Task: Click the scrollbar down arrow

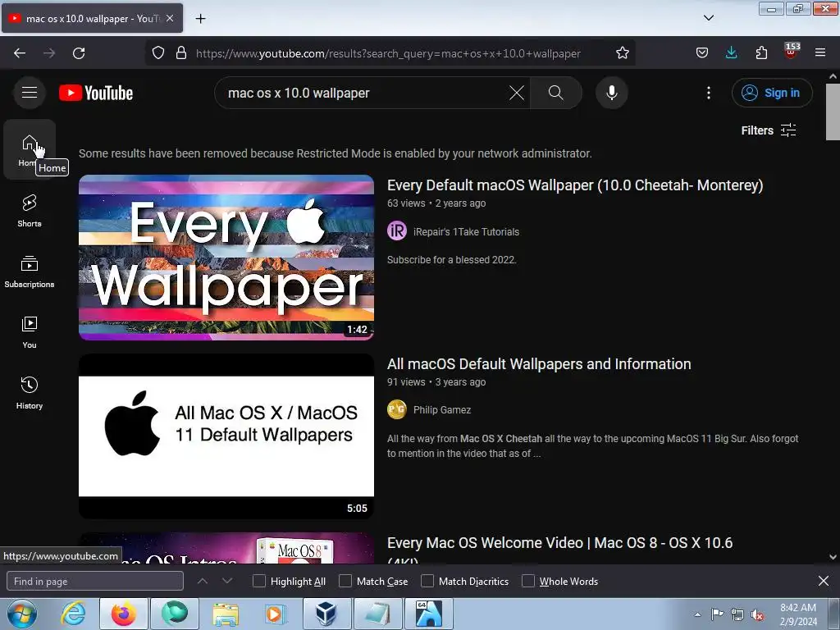Action: 833,557
